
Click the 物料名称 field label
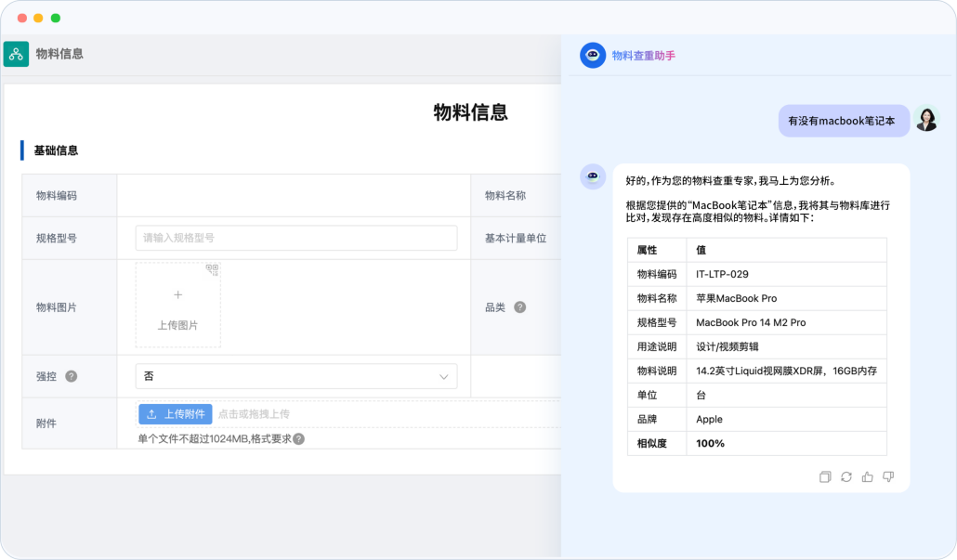tap(505, 196)
